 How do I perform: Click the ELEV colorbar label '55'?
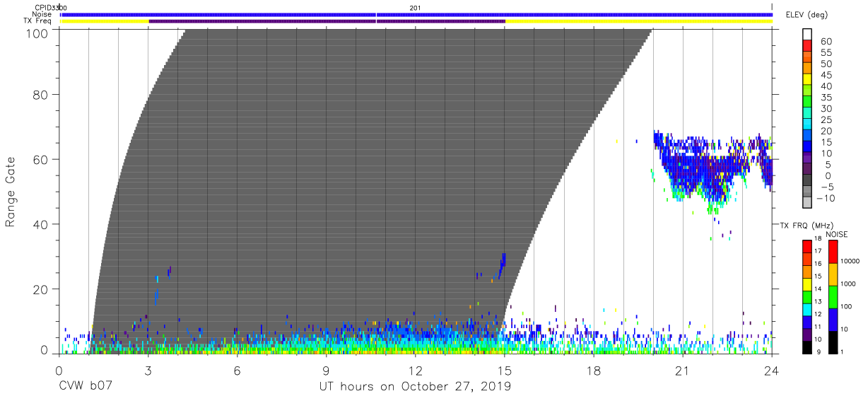point(826,53)
